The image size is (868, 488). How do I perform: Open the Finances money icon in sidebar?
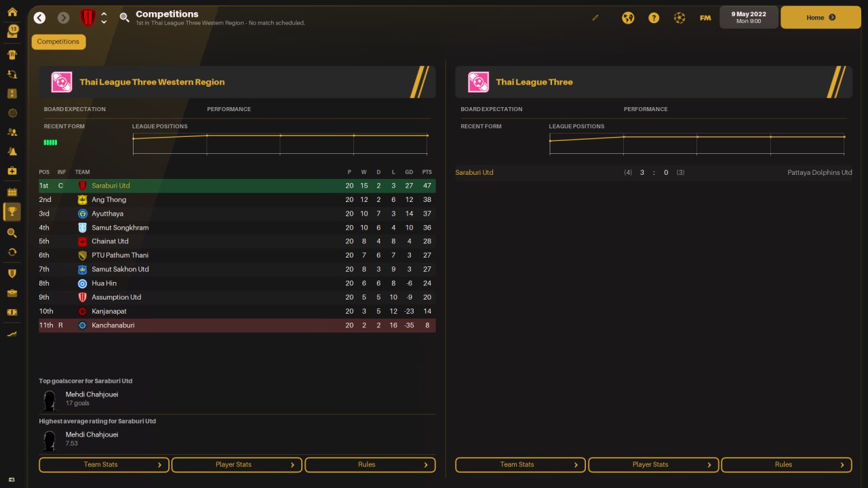pos(12,312)
